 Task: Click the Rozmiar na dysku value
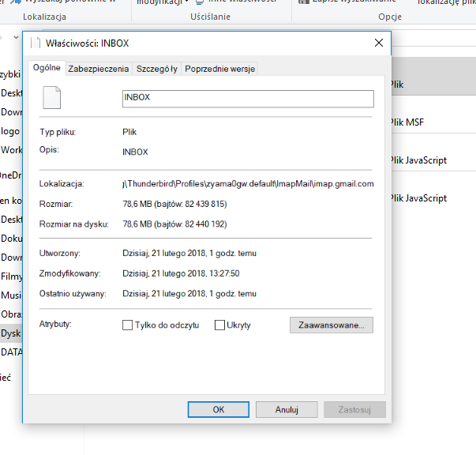[174, 224]
